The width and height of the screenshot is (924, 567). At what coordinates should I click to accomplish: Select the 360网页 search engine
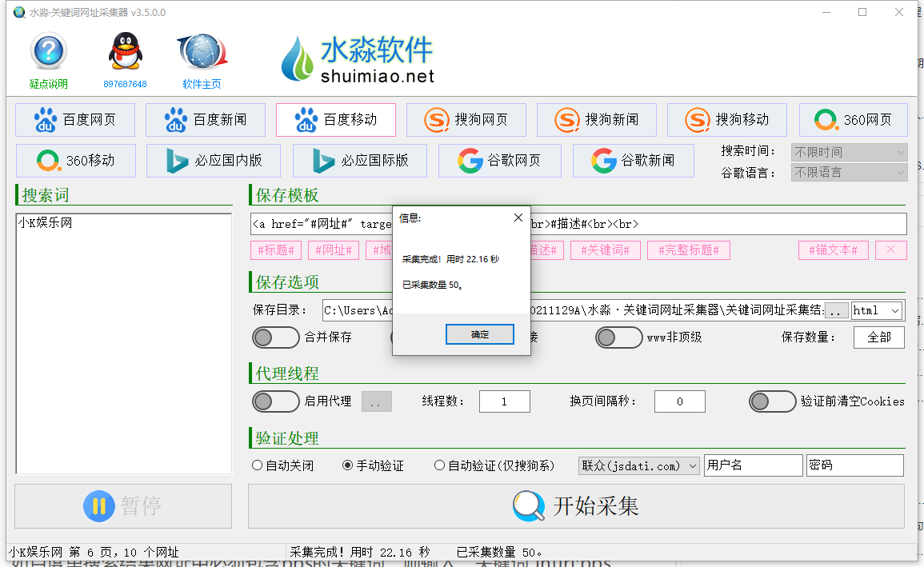[x=853, y=120]
